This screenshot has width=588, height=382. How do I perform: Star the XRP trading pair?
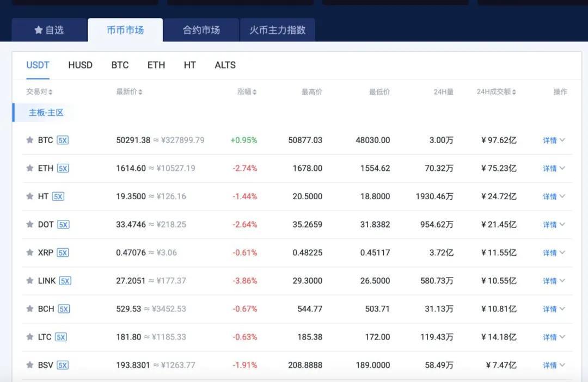[x=30, y=252]
